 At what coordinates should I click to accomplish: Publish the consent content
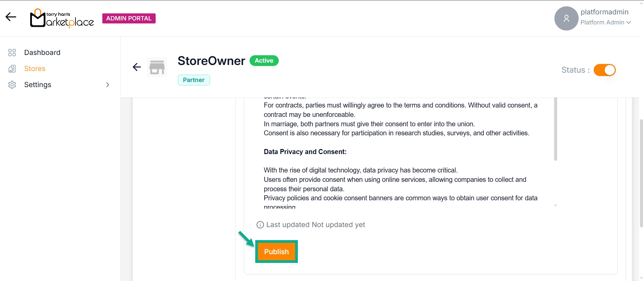coord(276,252)
